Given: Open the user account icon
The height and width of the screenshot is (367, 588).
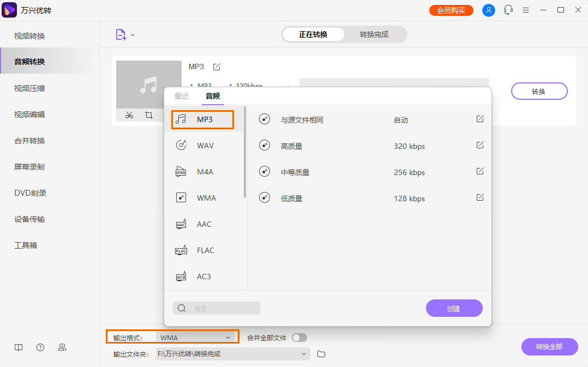Looking at the screenshot, I should pos(488,10).
